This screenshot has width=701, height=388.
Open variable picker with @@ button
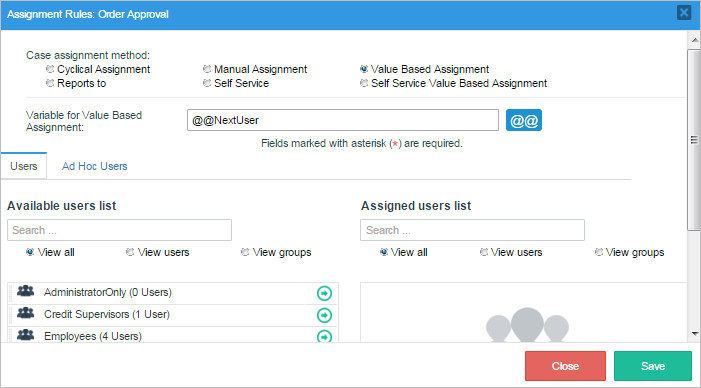524,120
